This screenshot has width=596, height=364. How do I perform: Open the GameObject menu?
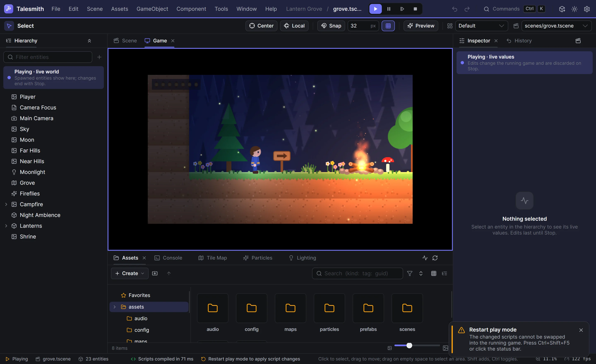(152, 9)
